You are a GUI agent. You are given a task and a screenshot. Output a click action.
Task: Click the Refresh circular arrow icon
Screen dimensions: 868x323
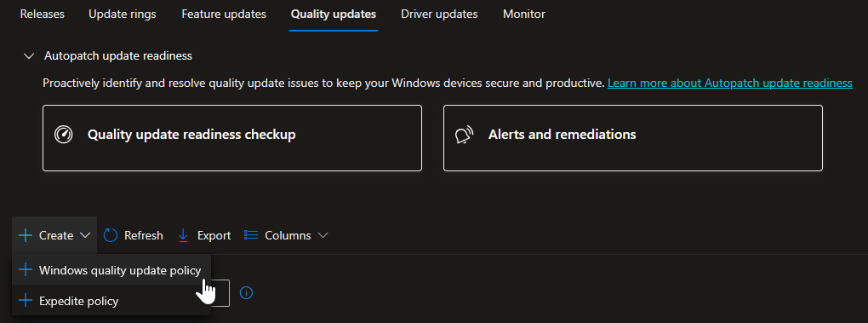(111, 235)
